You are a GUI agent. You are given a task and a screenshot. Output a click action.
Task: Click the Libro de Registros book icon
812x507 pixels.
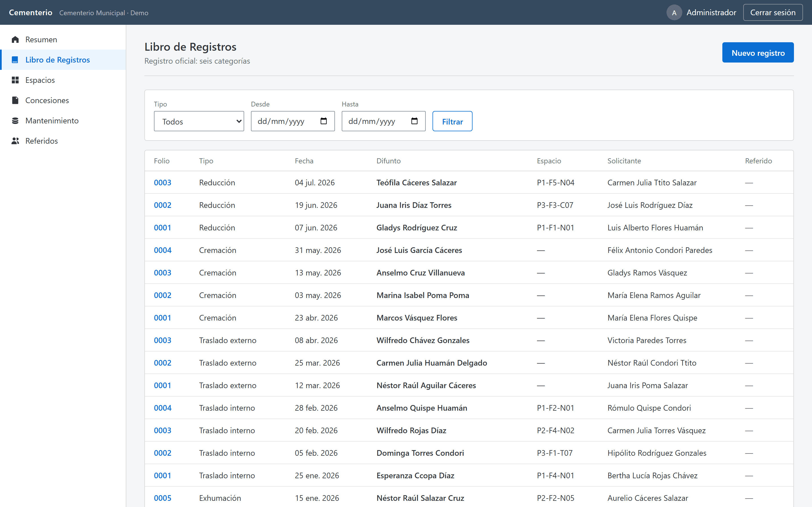(x=15, y=60)
